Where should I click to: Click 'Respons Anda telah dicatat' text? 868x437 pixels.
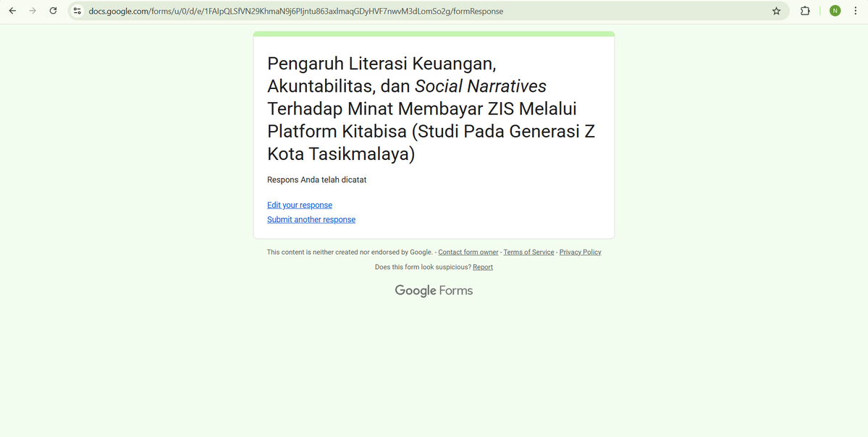[316, 179]
